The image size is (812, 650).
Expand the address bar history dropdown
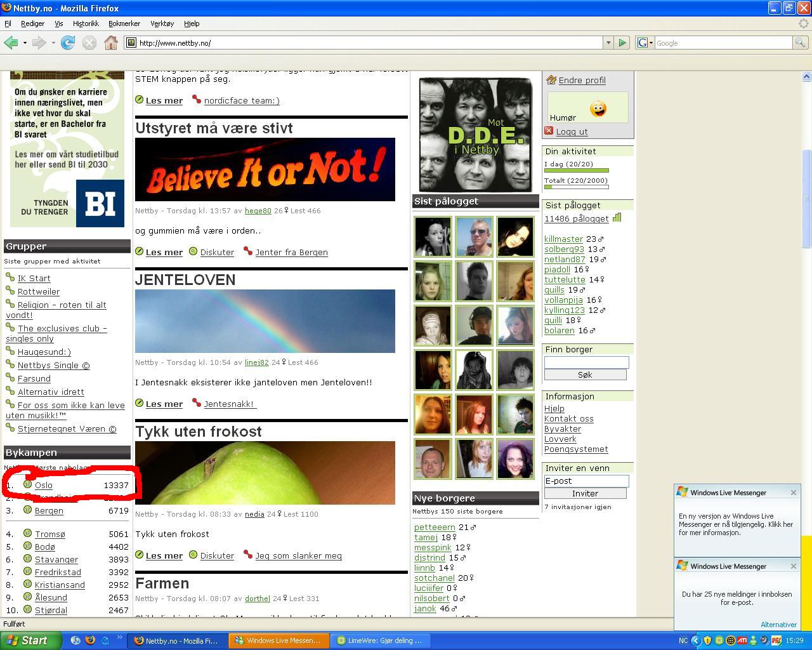(608, 43)
